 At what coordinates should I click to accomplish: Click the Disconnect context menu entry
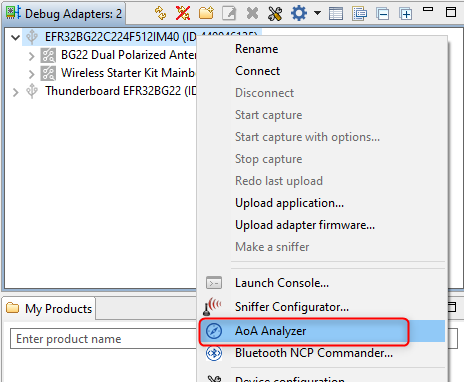click(264, 93)
